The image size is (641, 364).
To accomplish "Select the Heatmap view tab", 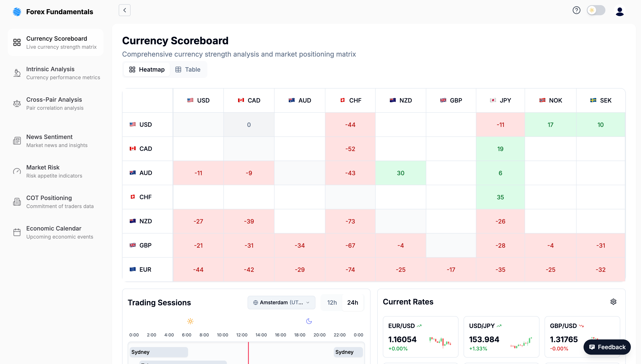I will tap(146, 69).
